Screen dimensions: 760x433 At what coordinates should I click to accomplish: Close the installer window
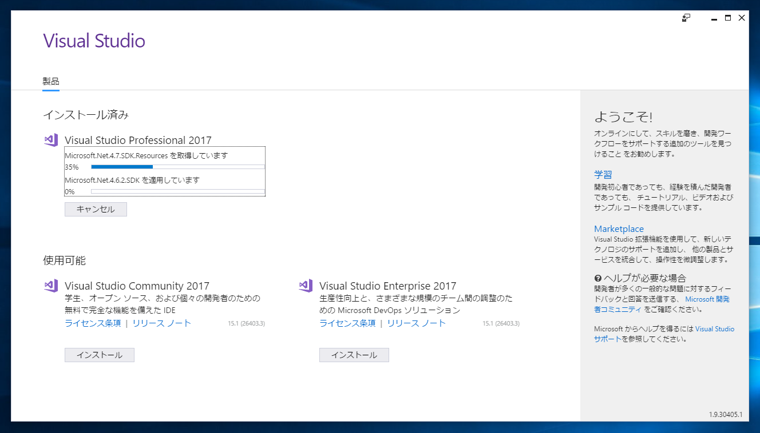pos(742,18)
